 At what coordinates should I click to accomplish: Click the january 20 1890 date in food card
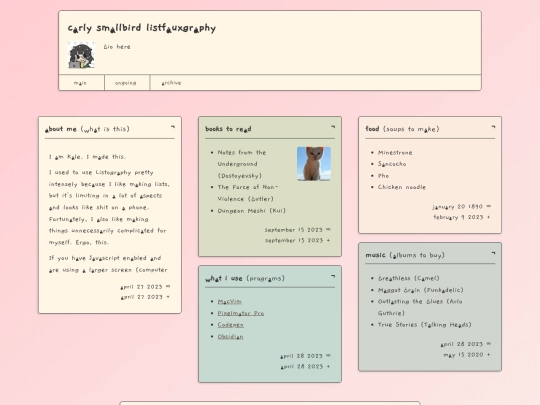tap(458, 207)
